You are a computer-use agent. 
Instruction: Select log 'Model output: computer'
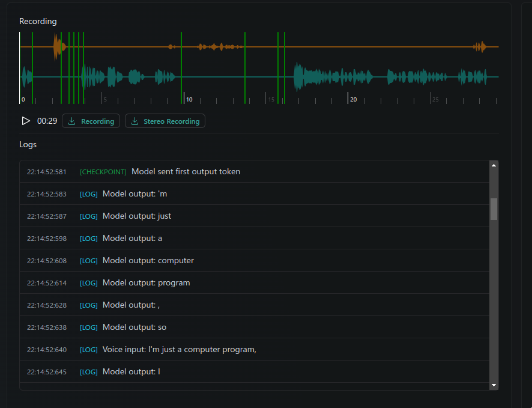click(255, 260)
